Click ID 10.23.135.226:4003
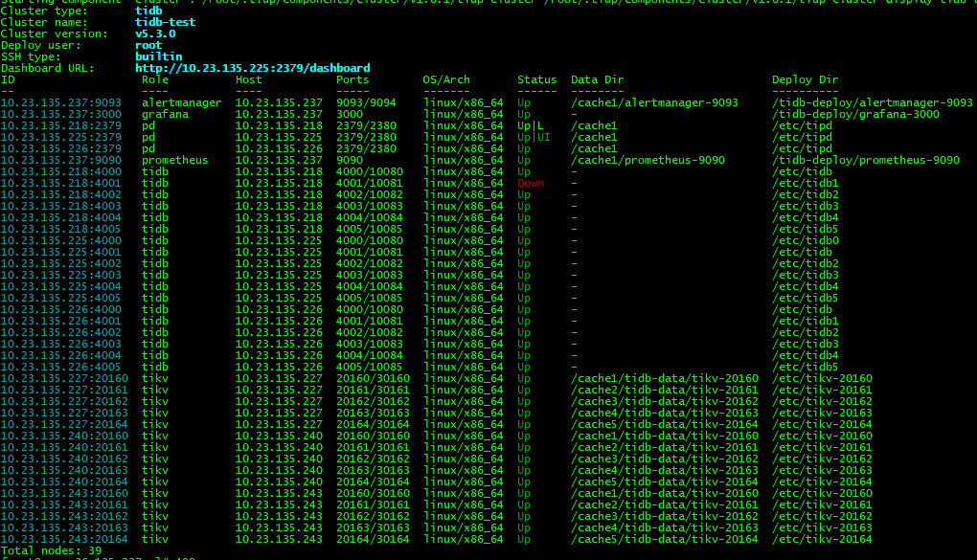The width and height of the screenshot is (977, 560). pyautogui.click(x=61, y=344)
